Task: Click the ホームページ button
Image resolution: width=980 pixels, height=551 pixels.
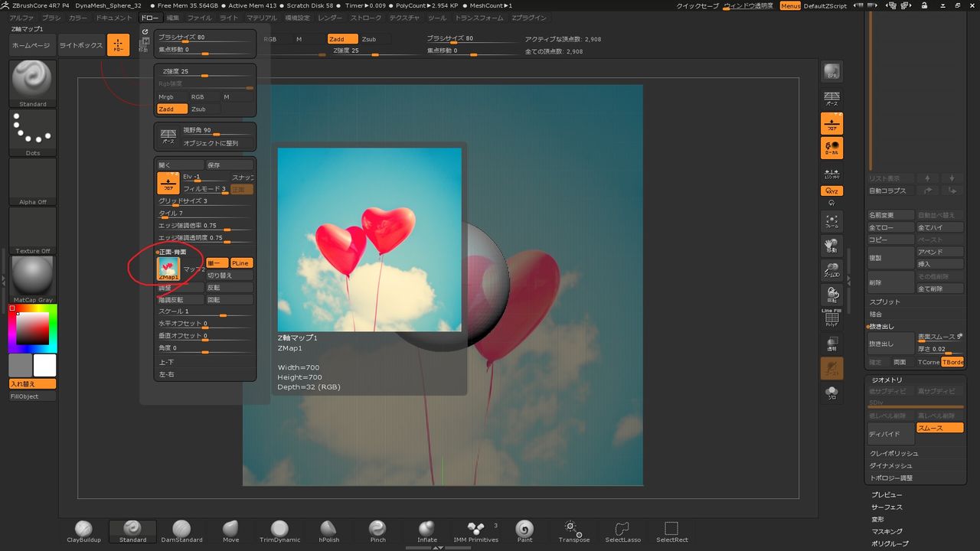Action: point(31,45)
